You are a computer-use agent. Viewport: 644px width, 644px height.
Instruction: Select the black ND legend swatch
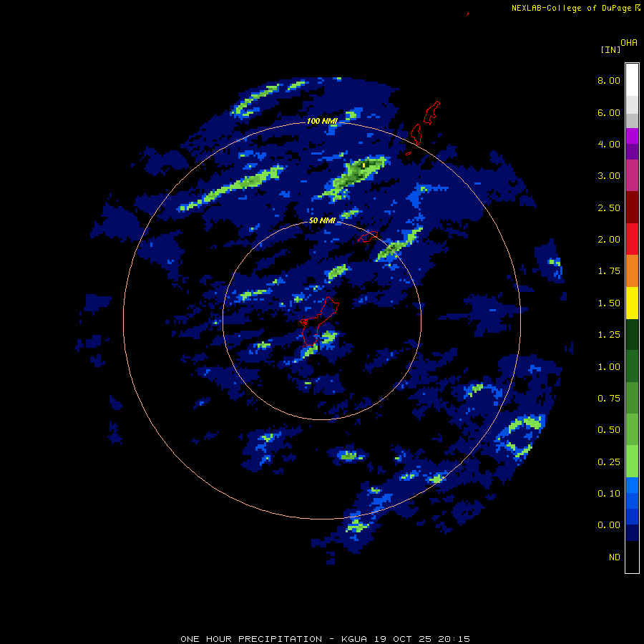tap(632, 557)
